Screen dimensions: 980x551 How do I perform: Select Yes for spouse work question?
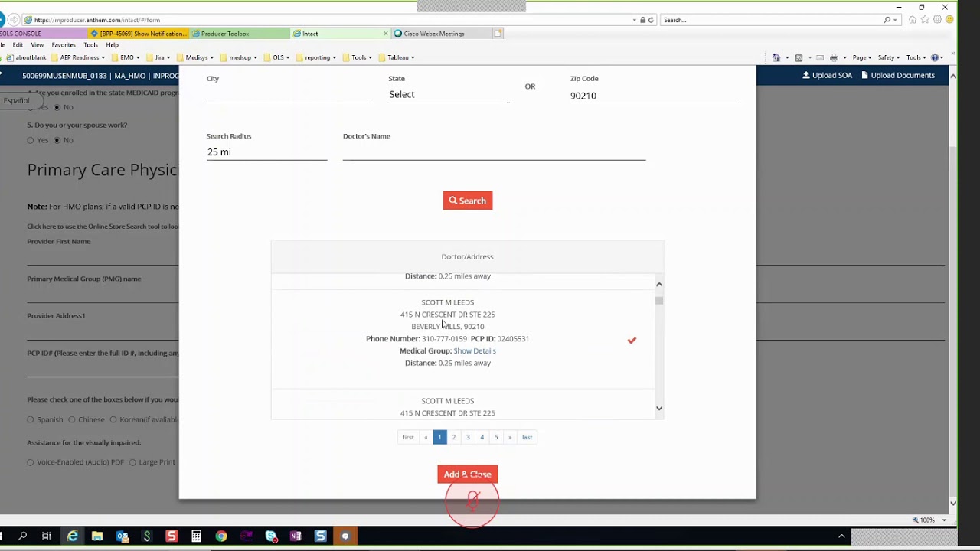pos(31,140)
